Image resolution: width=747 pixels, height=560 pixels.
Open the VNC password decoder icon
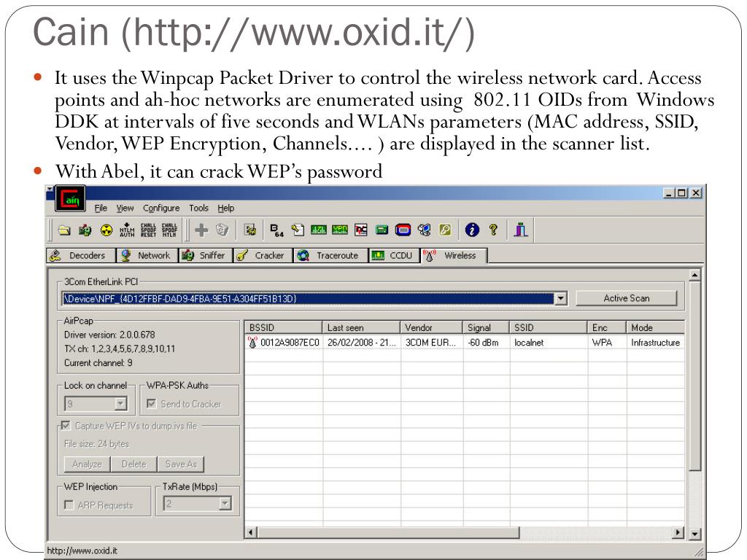point(360,230)
